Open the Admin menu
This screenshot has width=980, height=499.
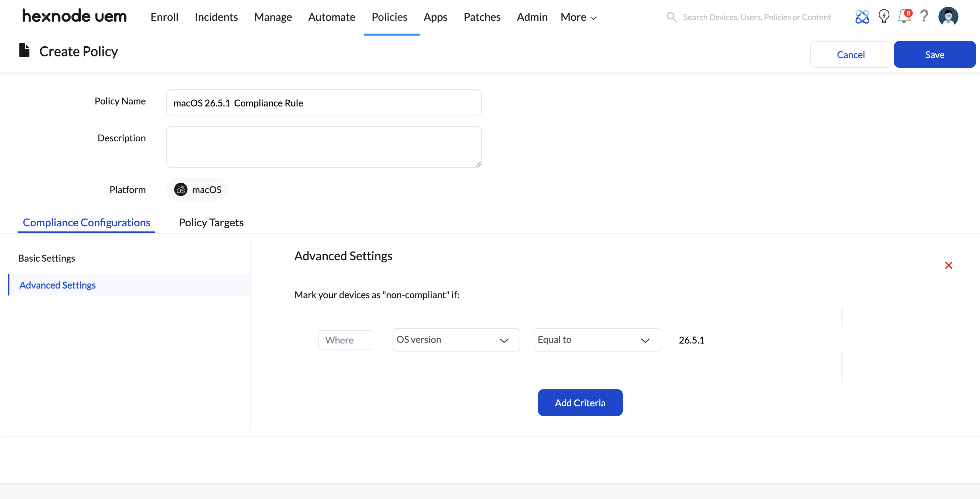[532, 17]
